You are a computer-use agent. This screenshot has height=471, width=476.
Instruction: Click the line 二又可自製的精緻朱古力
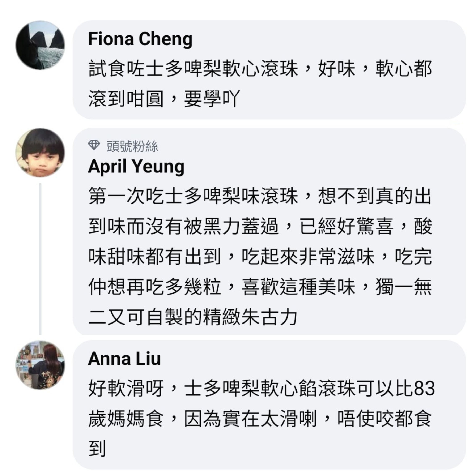coord(193,317)
